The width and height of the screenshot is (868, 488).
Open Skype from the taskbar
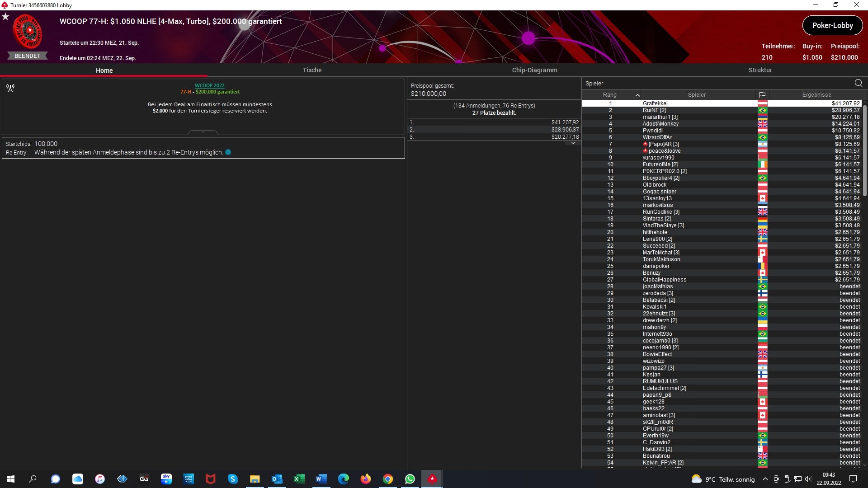coord(233,479)
